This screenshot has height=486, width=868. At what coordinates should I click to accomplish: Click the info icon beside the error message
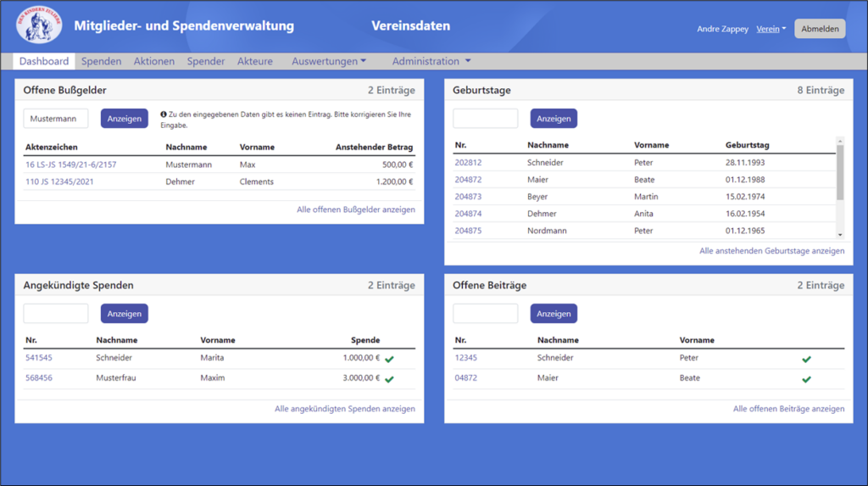coord(164,115)
